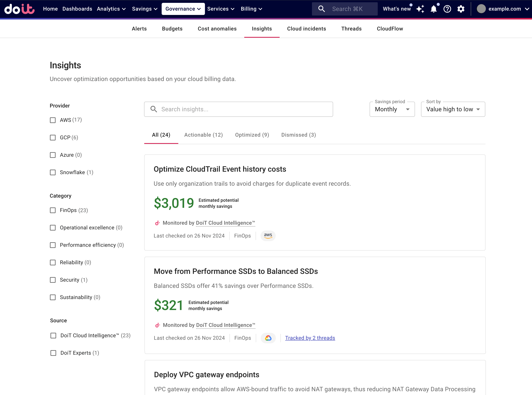Show Actionable (12) insights
This screenshot has width=532, height=395.
coord(203,135)
